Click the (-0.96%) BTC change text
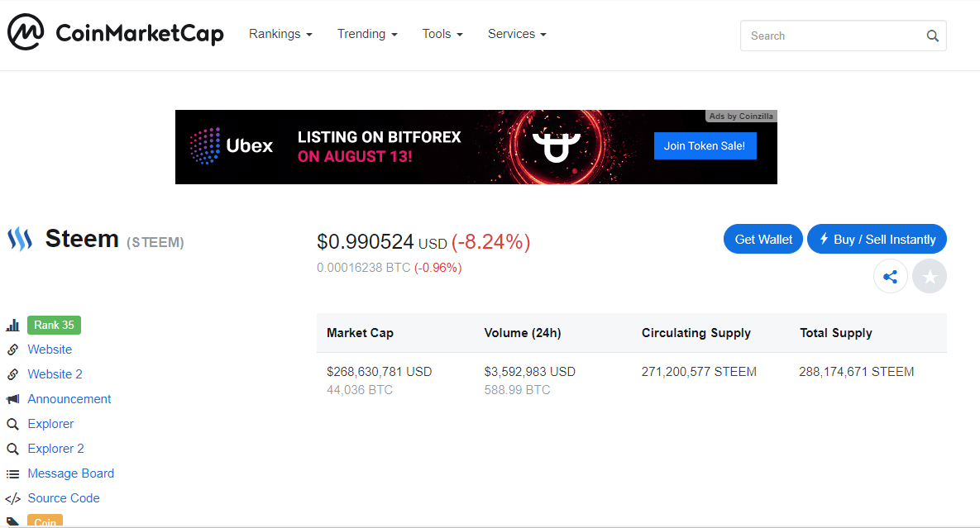 tap(438, 268)
